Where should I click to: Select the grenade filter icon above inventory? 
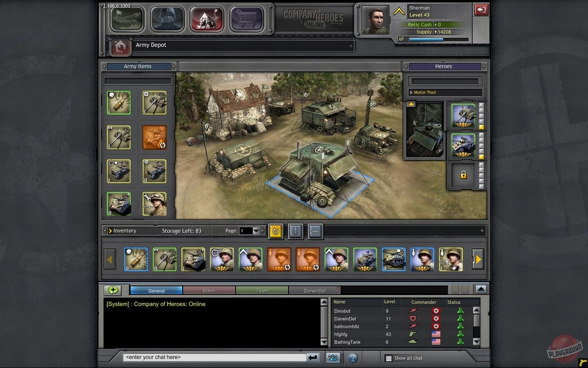click(295, 231)
